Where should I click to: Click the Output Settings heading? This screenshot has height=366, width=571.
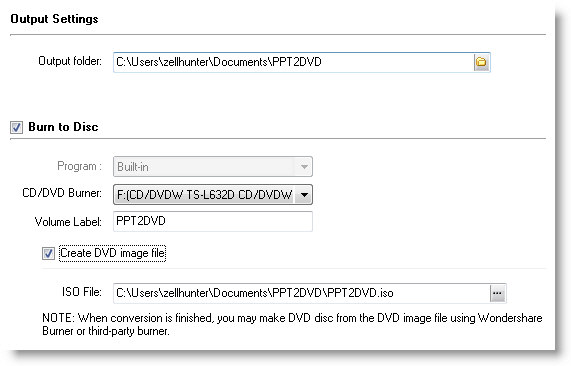[54, 19]
